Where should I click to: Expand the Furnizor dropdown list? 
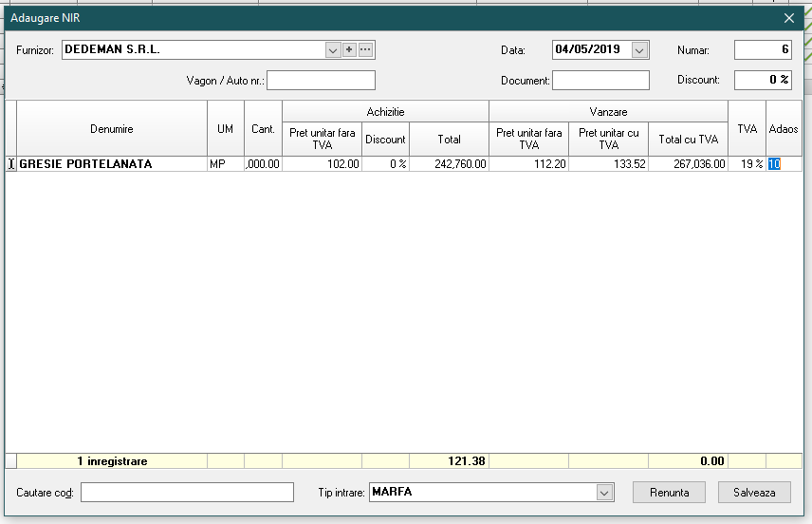coord(332,50)
